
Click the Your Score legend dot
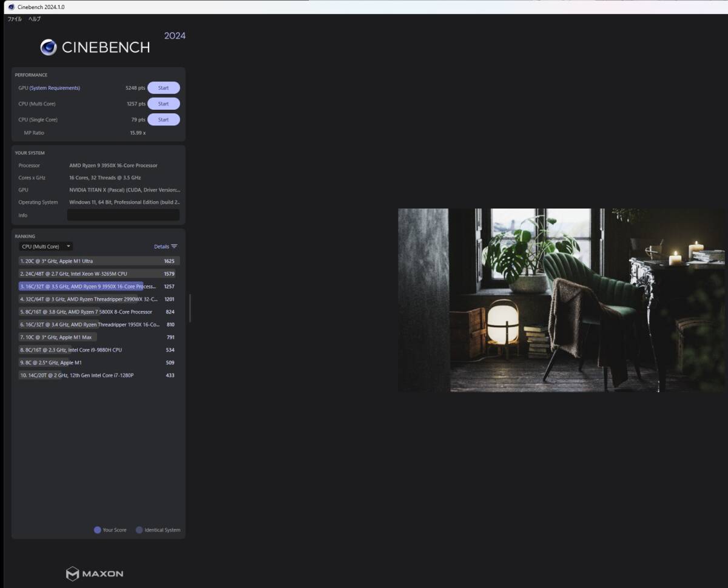pyautogui.click(x=97, y=530)
